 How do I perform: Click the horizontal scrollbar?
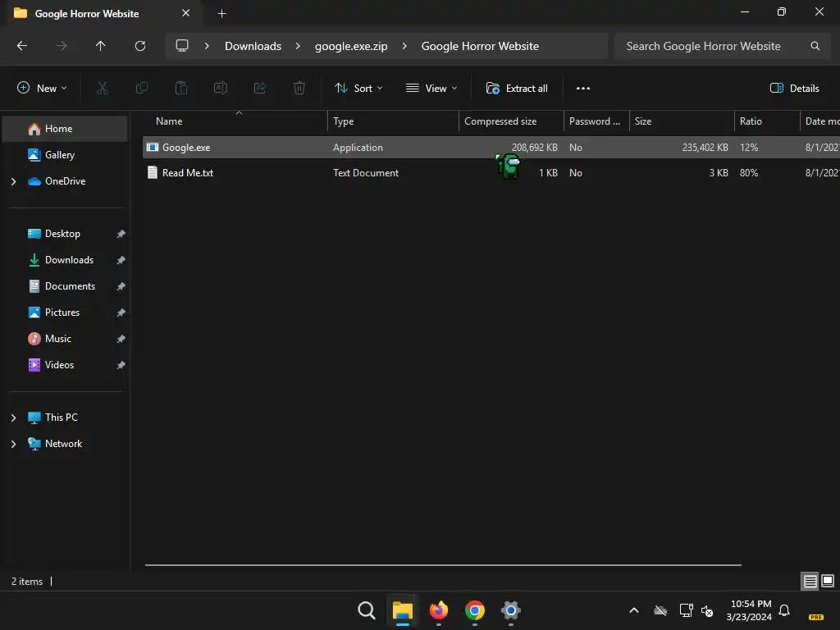tap(443, 564)
